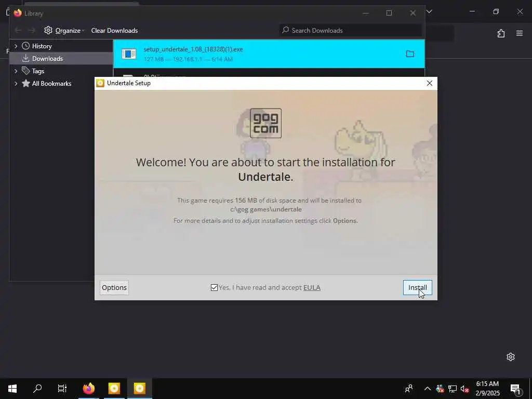Open Firefox extensions puzzle icon
Viewport: 532px width, 399px height.
pos(501,33)
